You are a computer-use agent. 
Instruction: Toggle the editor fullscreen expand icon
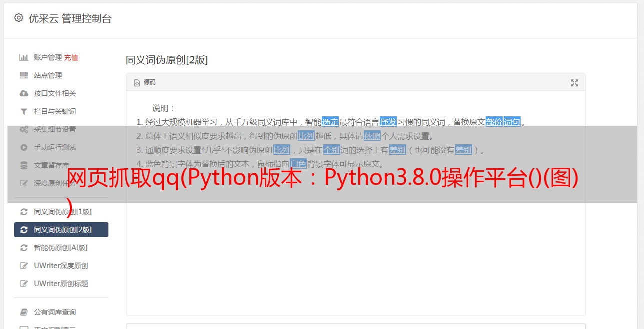(575, 83)
